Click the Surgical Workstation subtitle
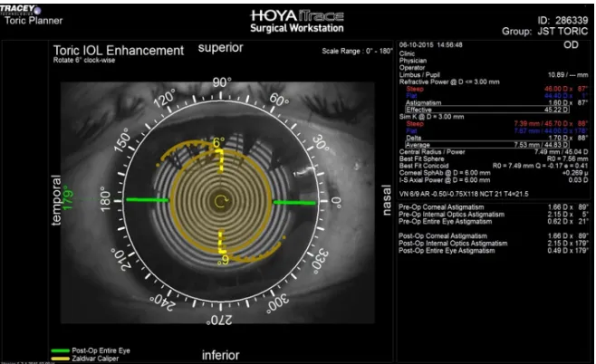 coord(297,28)
